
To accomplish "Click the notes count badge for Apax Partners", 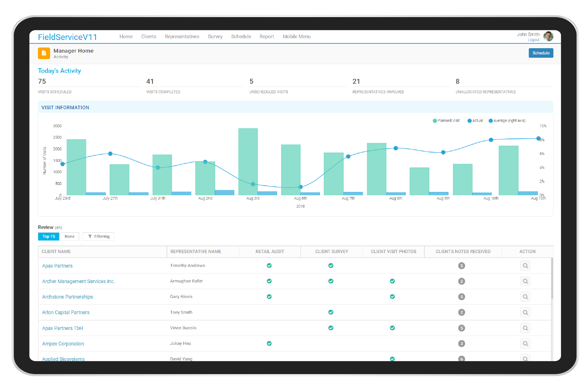I will 462,266.
